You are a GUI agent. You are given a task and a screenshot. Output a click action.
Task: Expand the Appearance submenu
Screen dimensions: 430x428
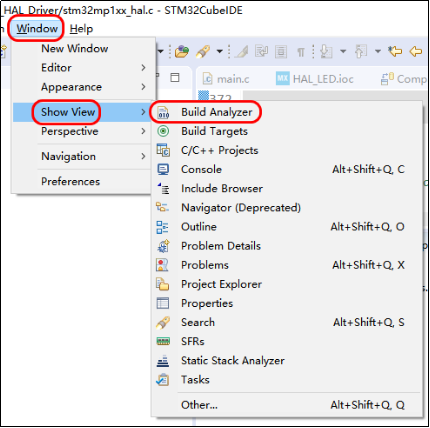83,87
